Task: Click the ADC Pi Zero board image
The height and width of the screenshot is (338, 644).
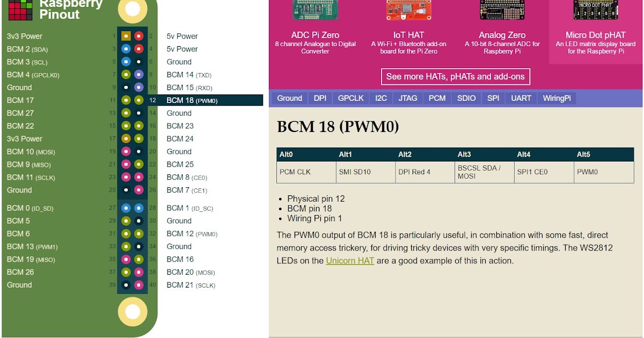Action: coord(315,11)
